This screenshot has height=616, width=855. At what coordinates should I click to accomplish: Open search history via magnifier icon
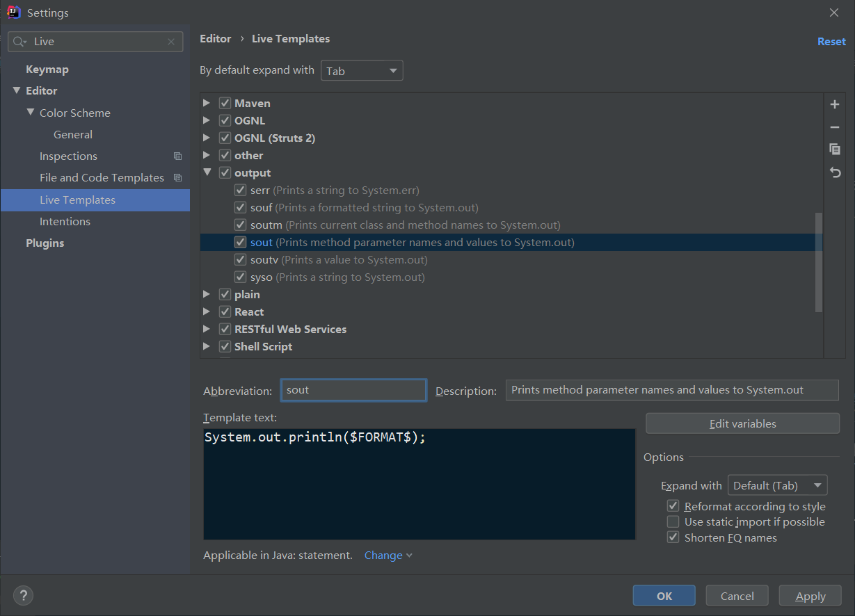(x=19, y=42)
